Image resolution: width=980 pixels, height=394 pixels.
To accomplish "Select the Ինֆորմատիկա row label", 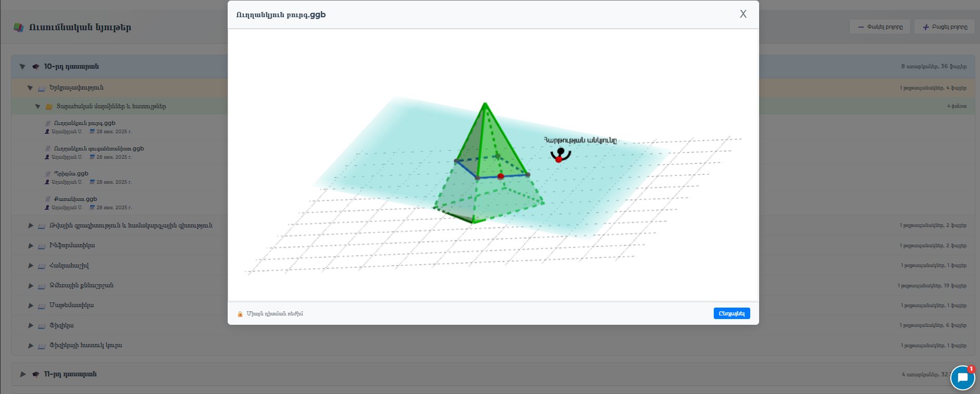I will (x=72, y=245).
